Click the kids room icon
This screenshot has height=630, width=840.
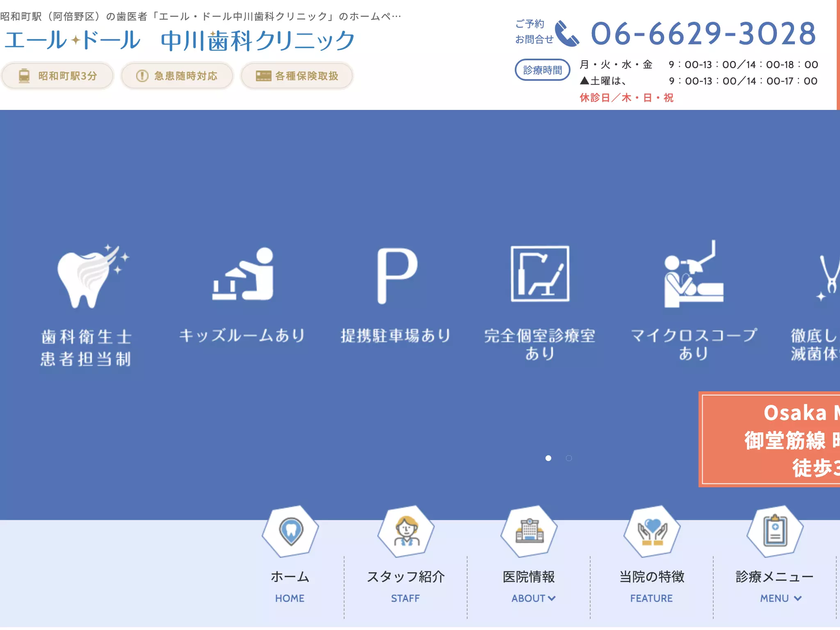coord(243,274)
